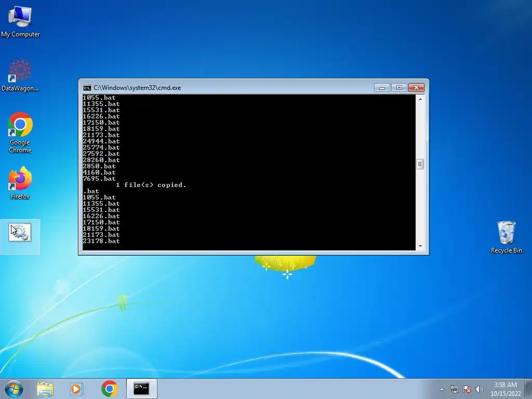This screenshot has width=532, height=399.
Task: Select the Google Chrome desktop shortcut
Action: [x=20, y=132]
